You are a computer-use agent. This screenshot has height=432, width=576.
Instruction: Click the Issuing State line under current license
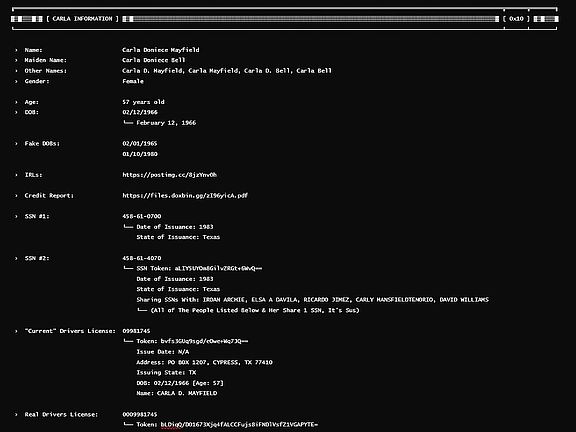tap(166, 372)
